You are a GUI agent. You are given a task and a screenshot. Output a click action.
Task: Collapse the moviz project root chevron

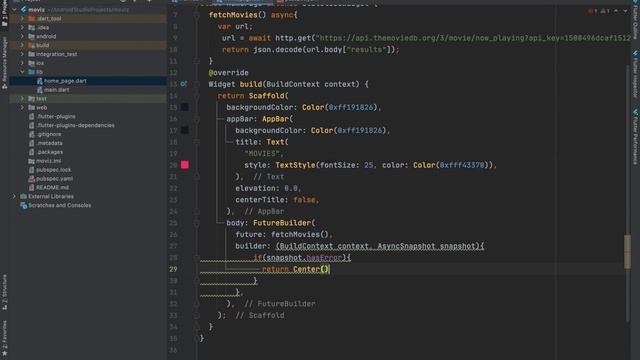click(14, 9)
